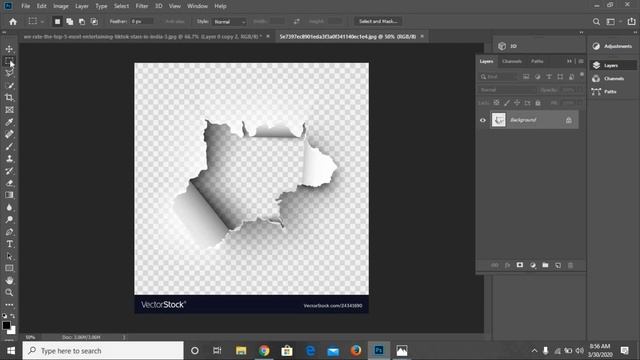The image size is (640, 360).
Task: Select the Dodge tool
Action: click(x=9, y=220)
